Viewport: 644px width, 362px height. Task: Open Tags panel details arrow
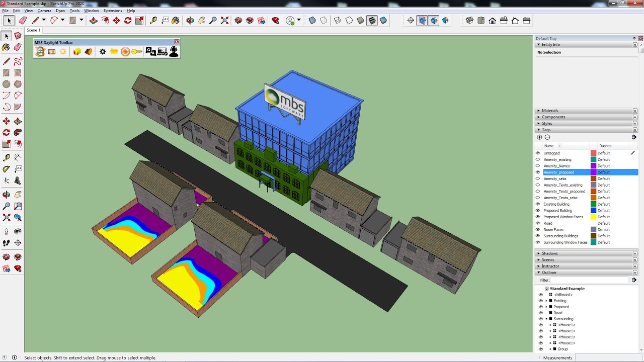pyautogui.click(x=634, y=137)
